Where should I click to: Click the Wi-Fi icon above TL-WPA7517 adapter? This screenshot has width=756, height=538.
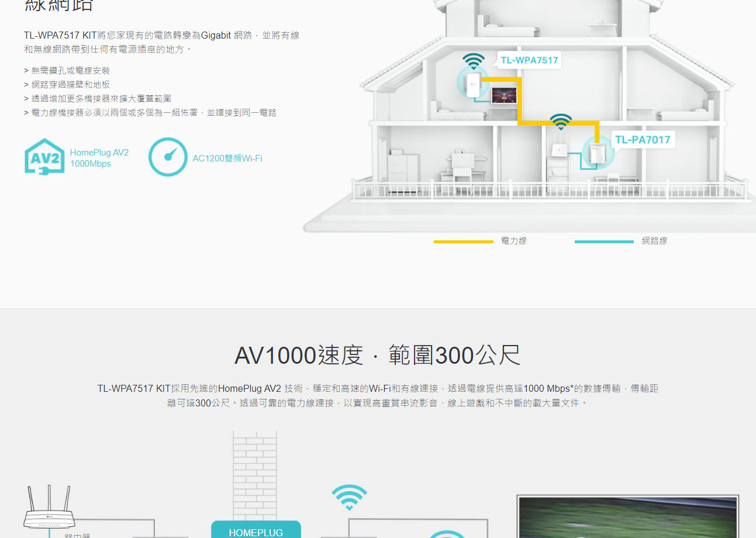474,61
